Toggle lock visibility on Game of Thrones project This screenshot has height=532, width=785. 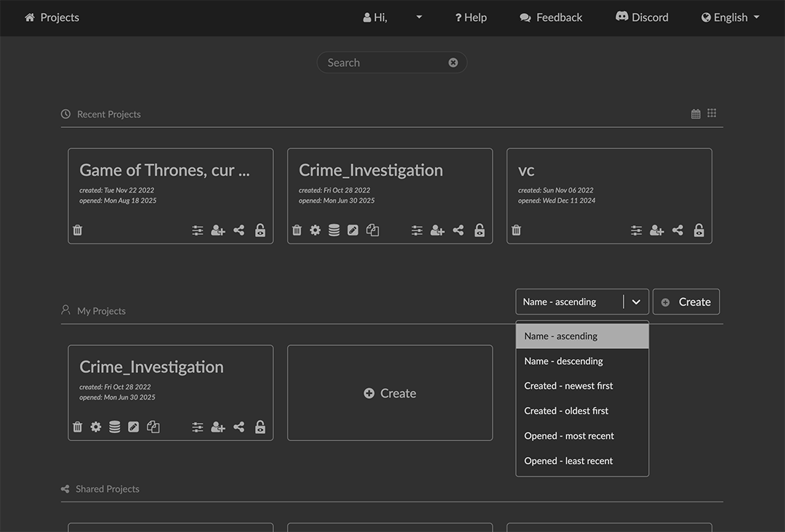click(x=260, y=230)
